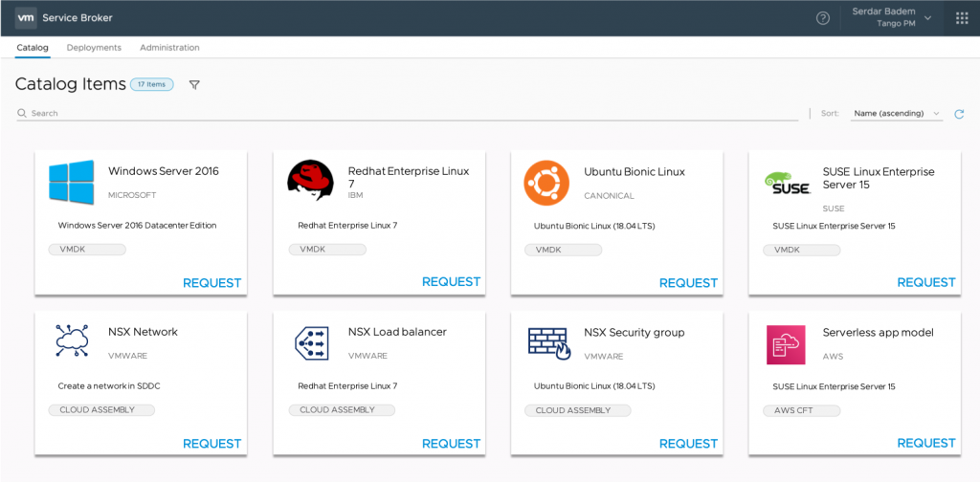Click the Redhat Enterprise Linux 7 title
This screenshot has height=482, width=980.
click(409, 178)
